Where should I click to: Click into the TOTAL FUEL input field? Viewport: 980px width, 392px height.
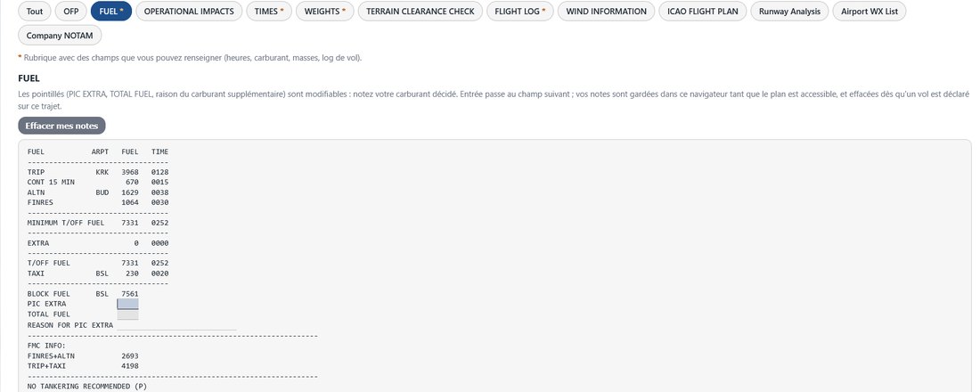coord(128,314)
